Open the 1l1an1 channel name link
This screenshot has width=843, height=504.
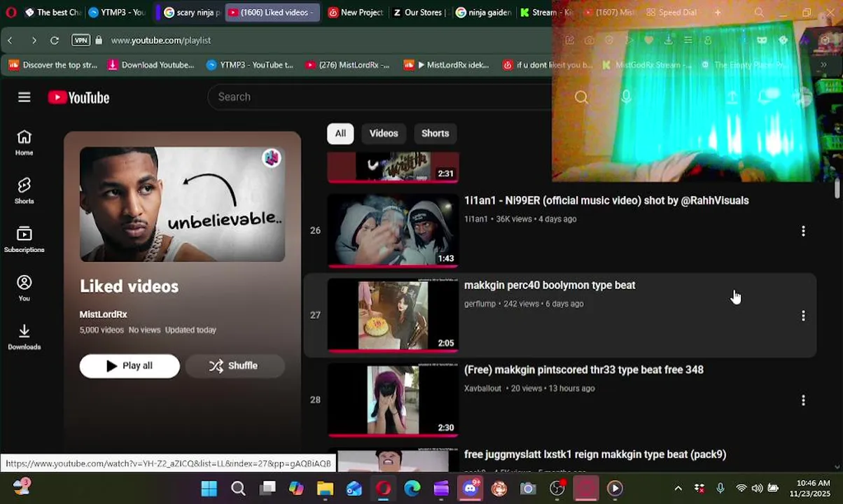[x=475, y=219]
